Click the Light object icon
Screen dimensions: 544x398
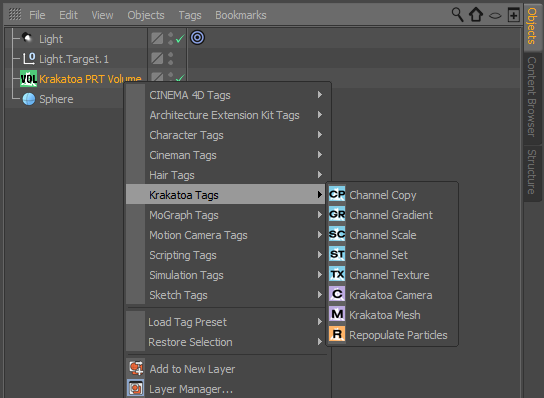27,37
